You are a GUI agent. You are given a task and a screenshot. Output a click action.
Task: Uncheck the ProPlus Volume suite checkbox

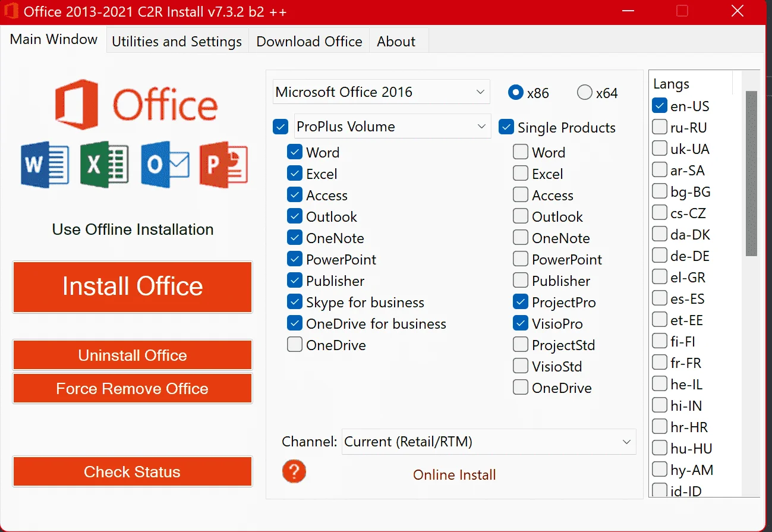281,127
